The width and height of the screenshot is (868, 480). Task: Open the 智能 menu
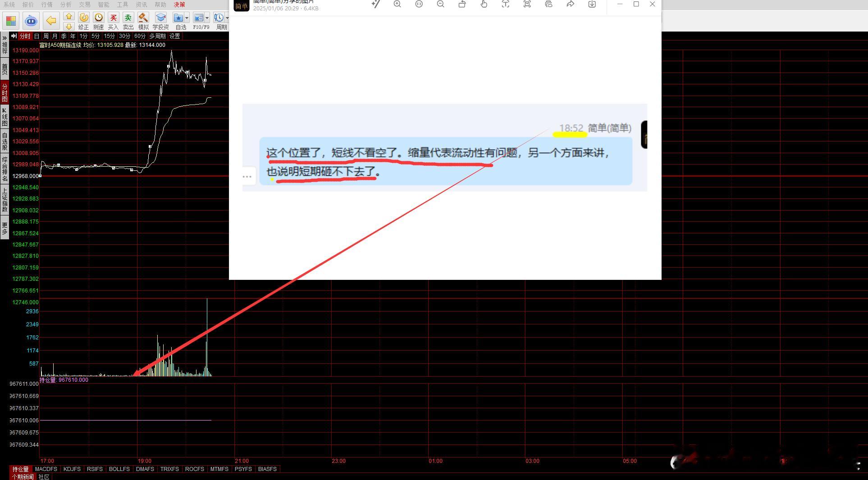(x=104, y=5)
